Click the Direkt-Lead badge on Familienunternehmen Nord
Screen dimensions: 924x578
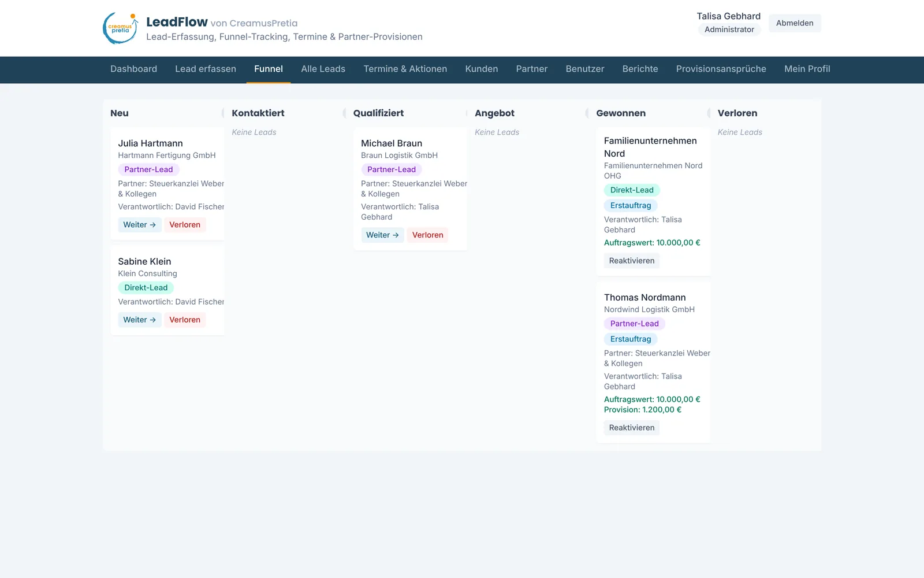tap(632, 190)
